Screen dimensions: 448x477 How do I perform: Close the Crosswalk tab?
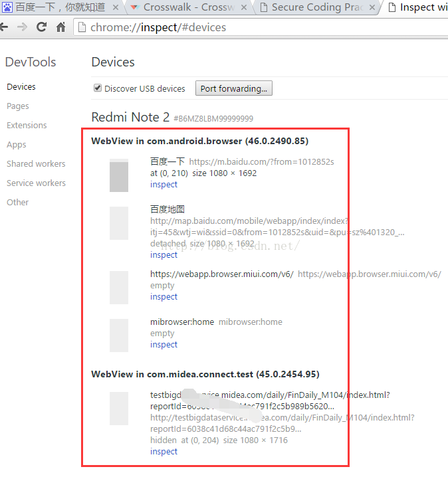(244, 7)
